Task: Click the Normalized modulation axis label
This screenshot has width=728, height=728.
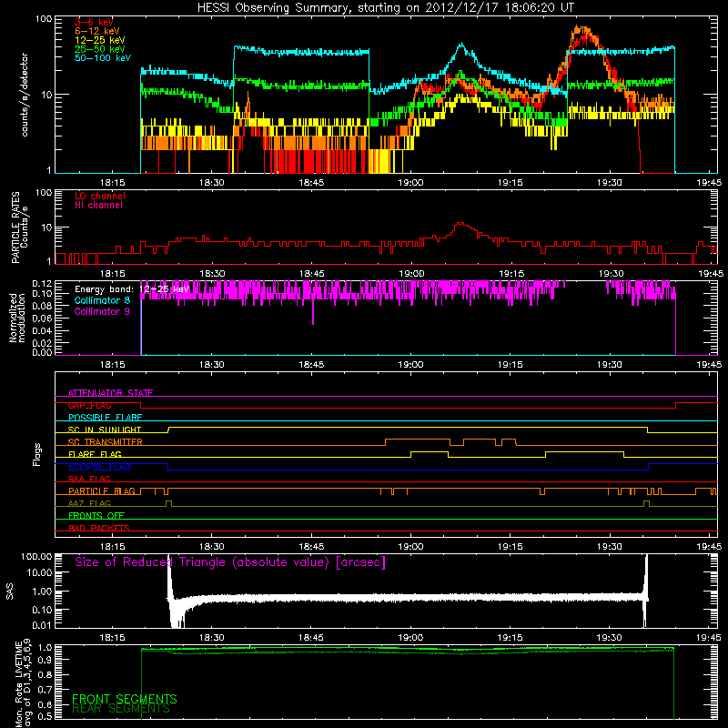Action: point(16,318)
